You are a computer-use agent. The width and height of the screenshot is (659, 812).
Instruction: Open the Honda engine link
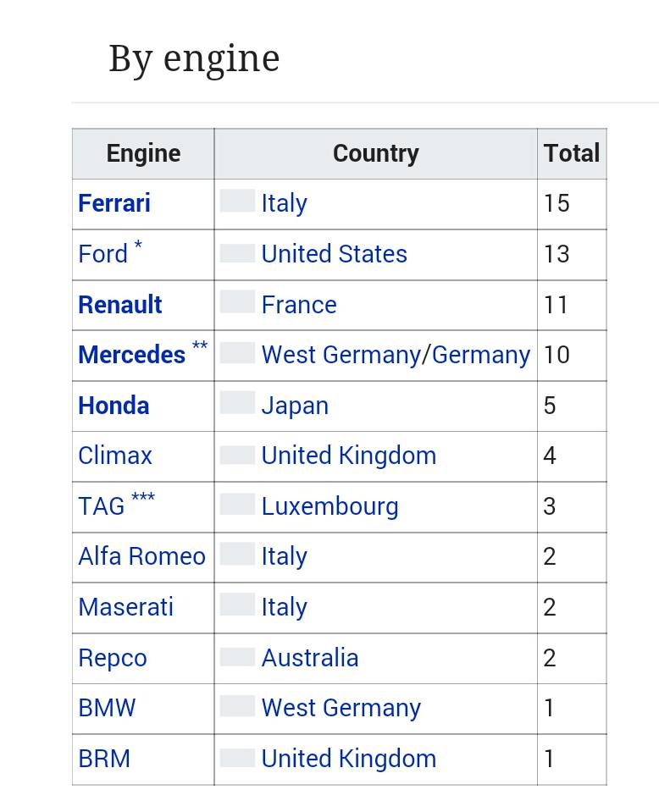(114, 406)
